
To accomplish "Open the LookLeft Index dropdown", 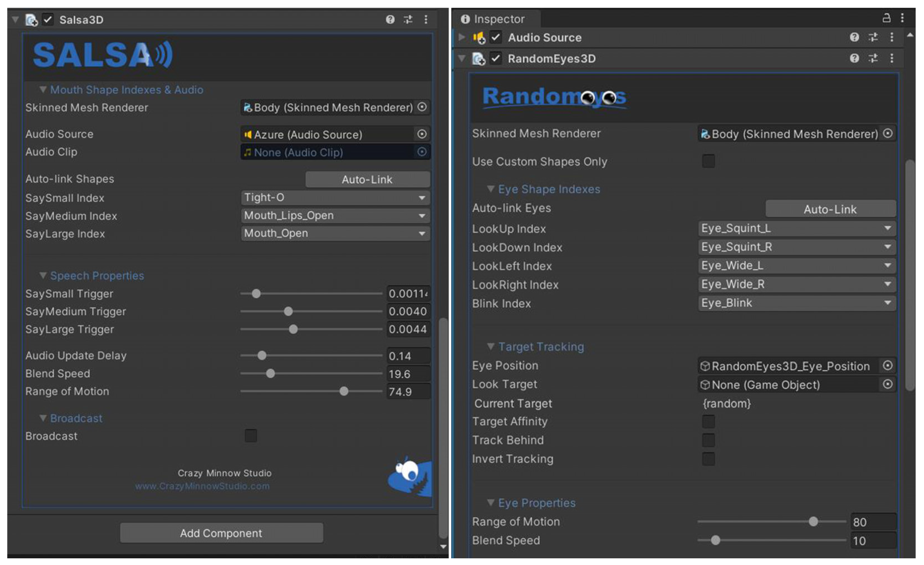I will tap(797, 266).
